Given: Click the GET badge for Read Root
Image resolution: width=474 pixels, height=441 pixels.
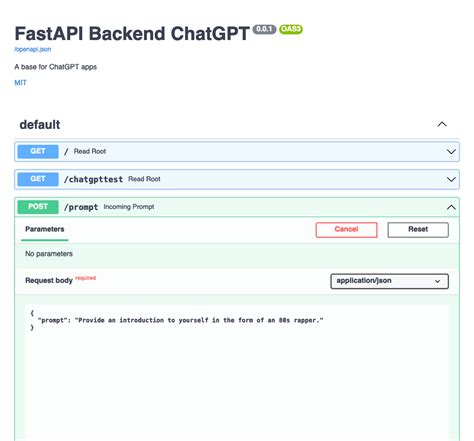Looking at the screenshot, I should click(38, 151).
